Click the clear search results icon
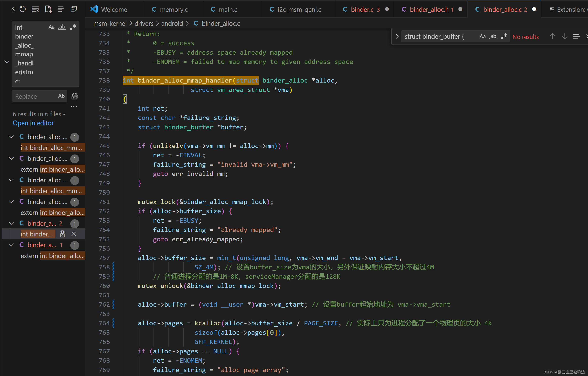 click(35, 9)
